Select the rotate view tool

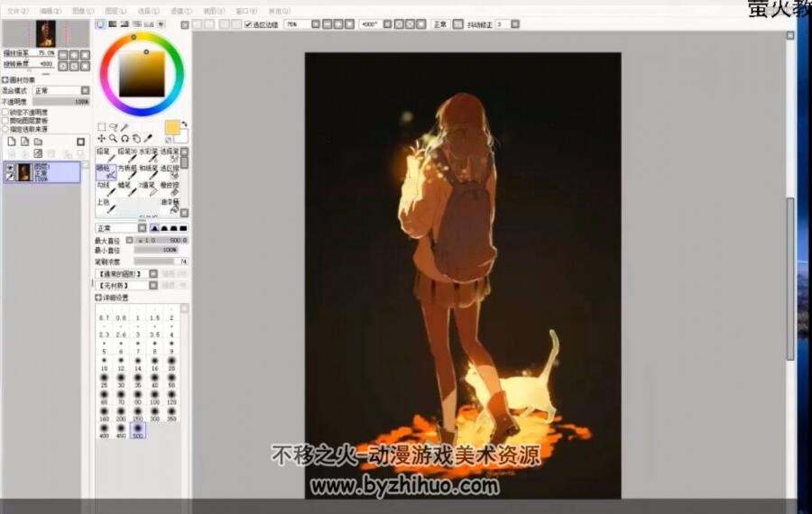[125, 139]
